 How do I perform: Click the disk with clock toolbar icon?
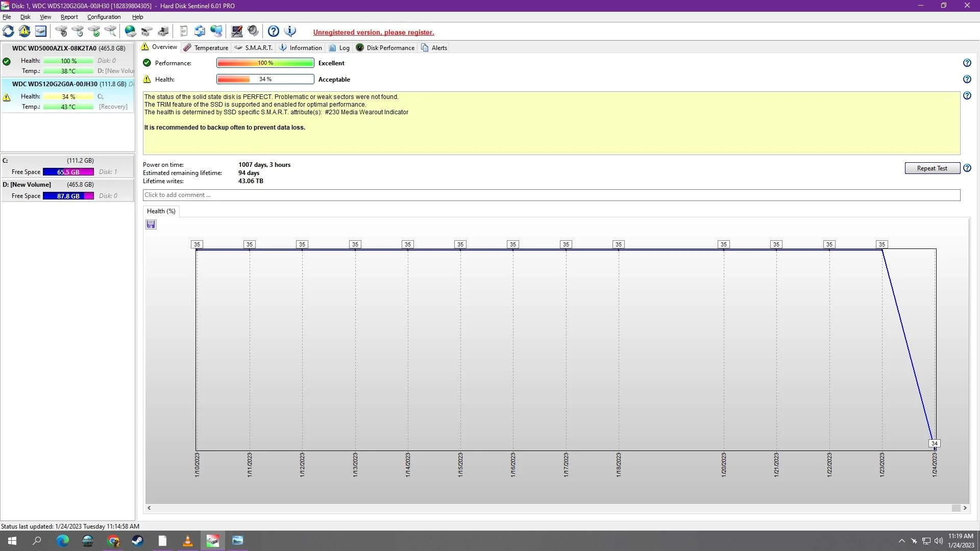point(78,32)
